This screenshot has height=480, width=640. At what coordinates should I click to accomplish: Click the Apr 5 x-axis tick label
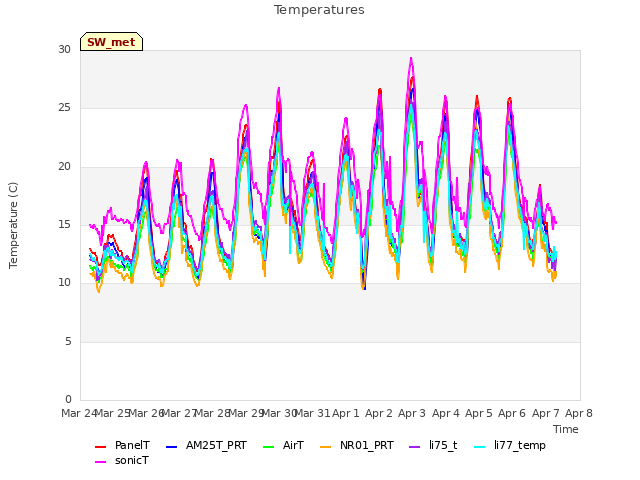click(479, 413)
